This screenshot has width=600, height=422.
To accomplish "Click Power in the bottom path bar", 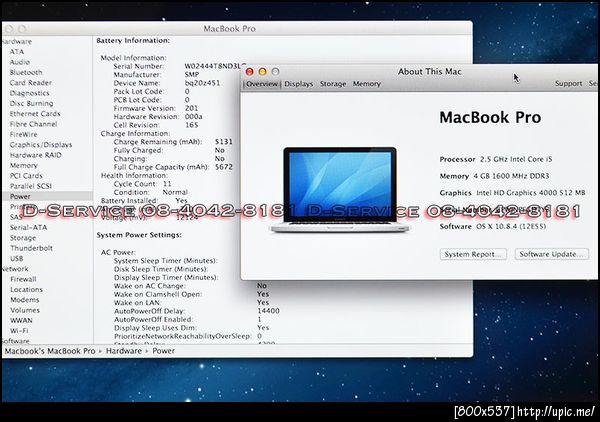I will coord(163,351).
